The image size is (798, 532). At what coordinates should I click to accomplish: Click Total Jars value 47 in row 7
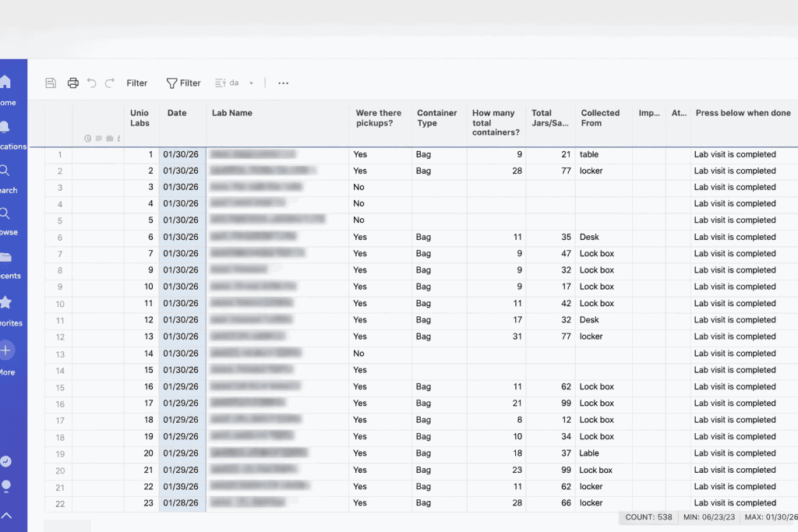[551, 254]
